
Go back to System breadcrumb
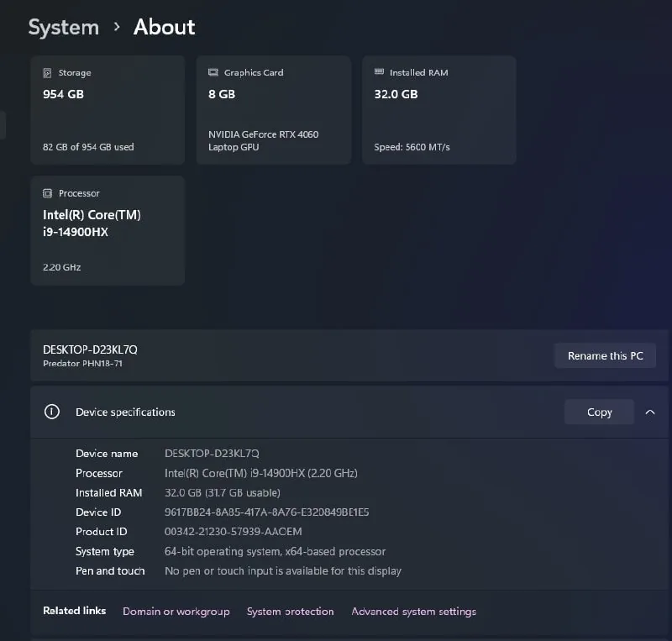coord(64,28)
